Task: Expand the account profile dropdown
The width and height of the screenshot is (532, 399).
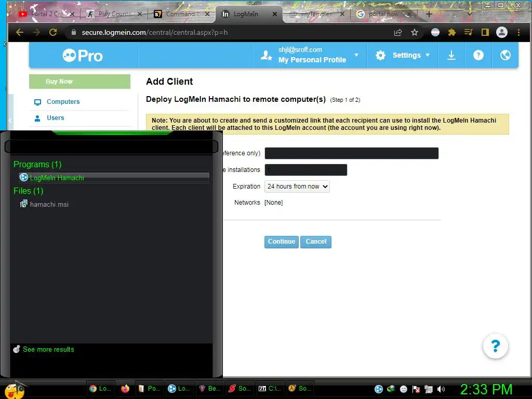Action: pyautogui.click(x=356, y=55)
